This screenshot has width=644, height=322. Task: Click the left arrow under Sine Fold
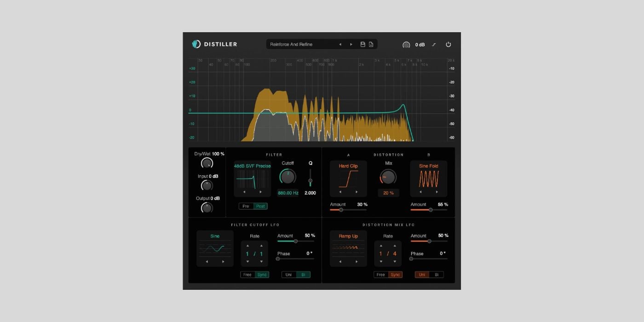(420, 192)
